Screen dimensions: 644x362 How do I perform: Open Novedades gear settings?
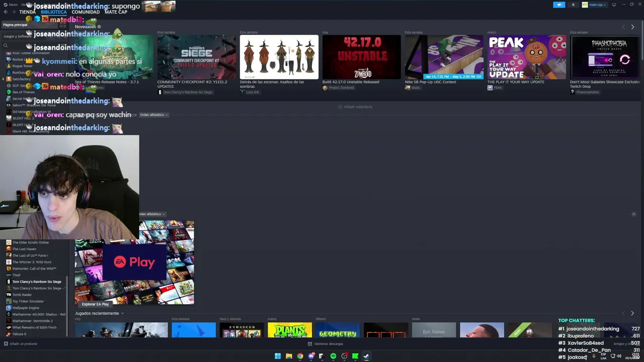pyautogui.click(x=99, y=27)
